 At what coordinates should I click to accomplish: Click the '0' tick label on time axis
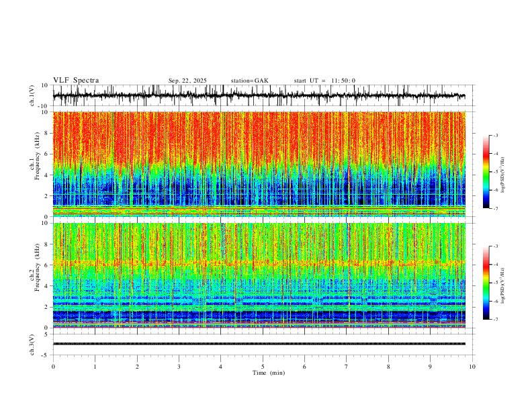53,367
